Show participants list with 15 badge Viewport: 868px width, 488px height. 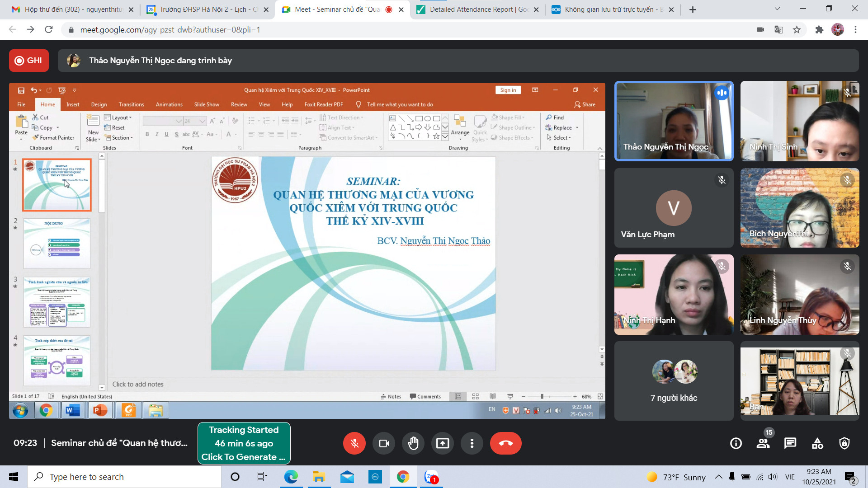click(x=763, y=443)
